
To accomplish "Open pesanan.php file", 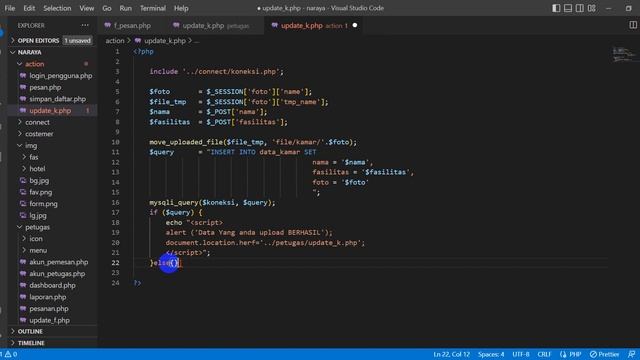I will (49, 309).
